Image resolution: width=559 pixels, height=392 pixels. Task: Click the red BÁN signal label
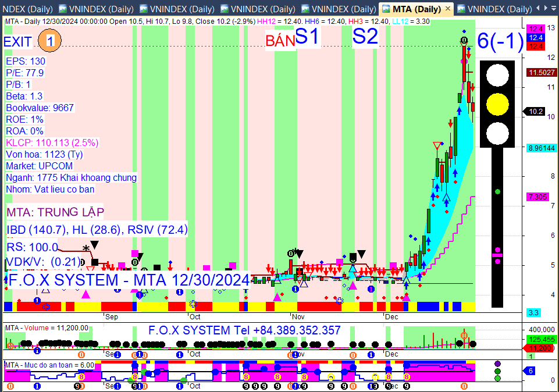pyautogui.click(x=280, y=41)
